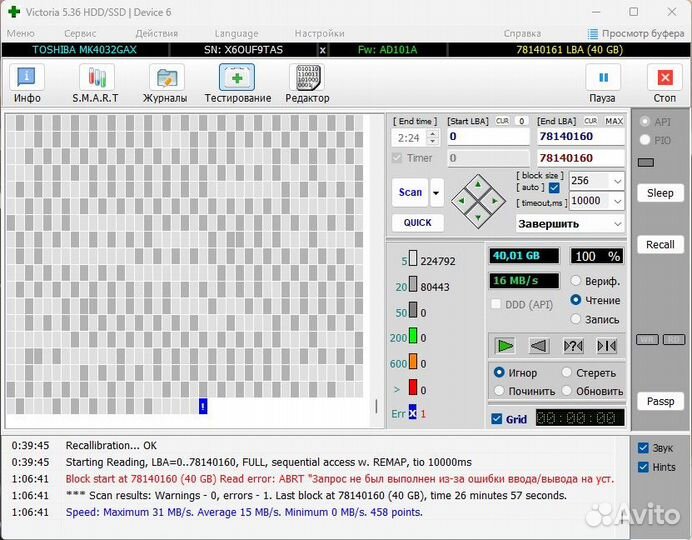This screenshot has height=540, width=692.
Task: Select the Запись write radio button
Action: 576,319
